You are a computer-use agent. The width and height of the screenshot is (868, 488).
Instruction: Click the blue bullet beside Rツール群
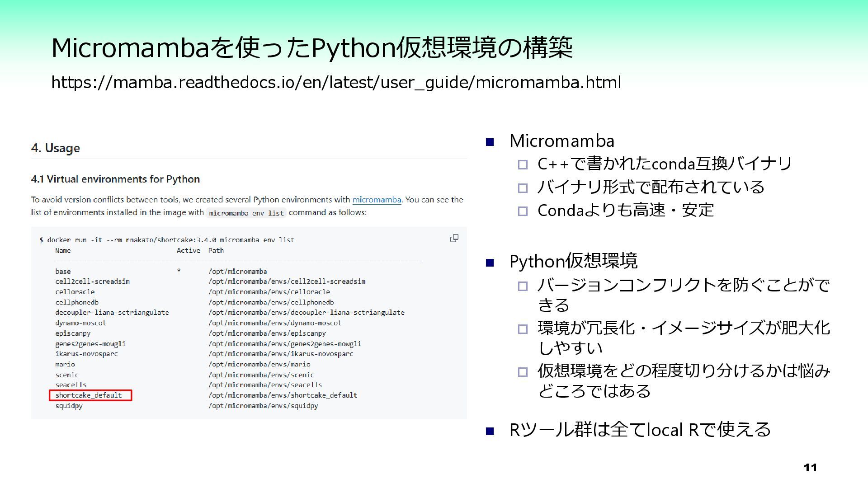pyautogui.click(x=490, y=431)
